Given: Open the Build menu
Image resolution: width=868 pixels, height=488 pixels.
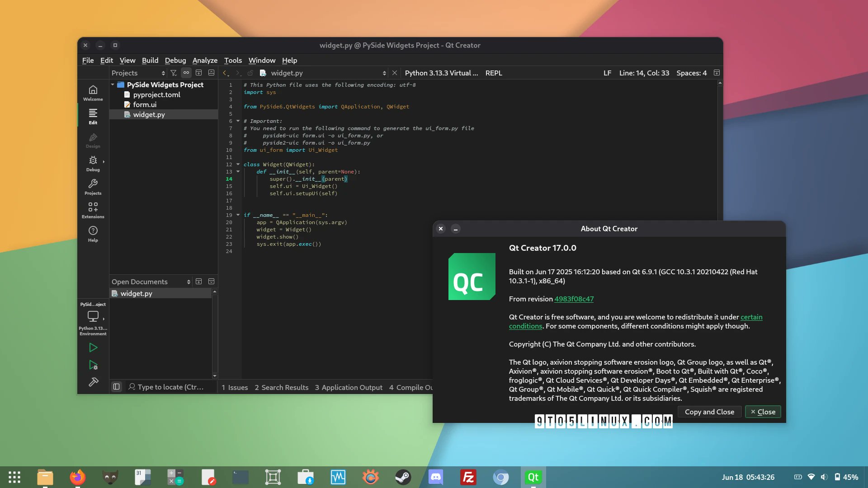Looking at the screenshot, I should [x=150, y=60].
